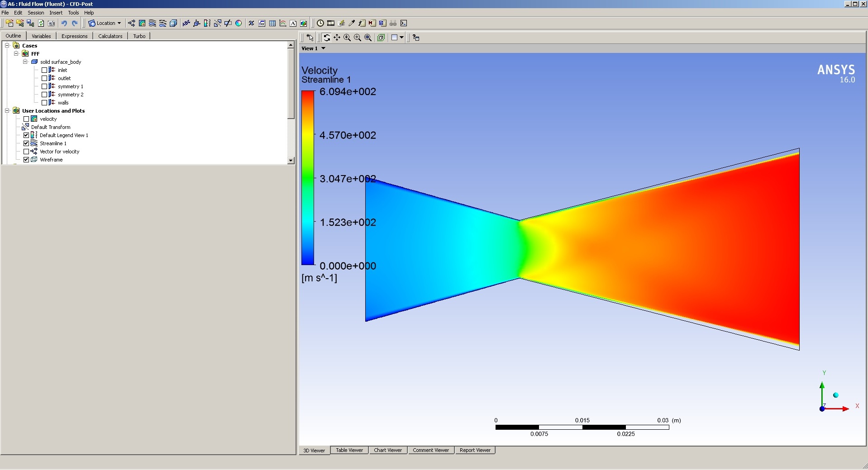Click the Load Results icon
Screen dimensions: 868x470
10,23
